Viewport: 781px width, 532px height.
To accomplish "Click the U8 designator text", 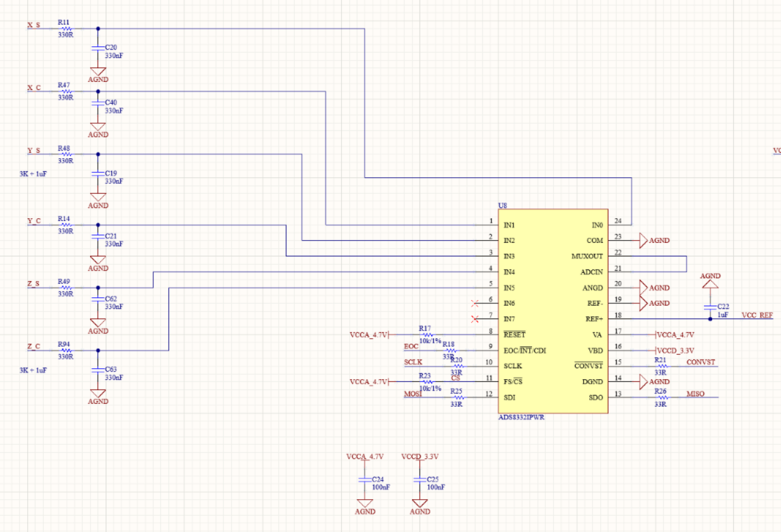I will (x=503, y=205).
